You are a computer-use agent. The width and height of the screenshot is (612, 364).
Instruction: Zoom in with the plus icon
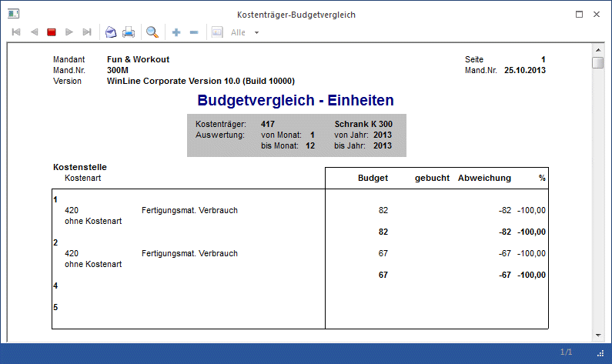pyautogui.click(x=176, y=32)
